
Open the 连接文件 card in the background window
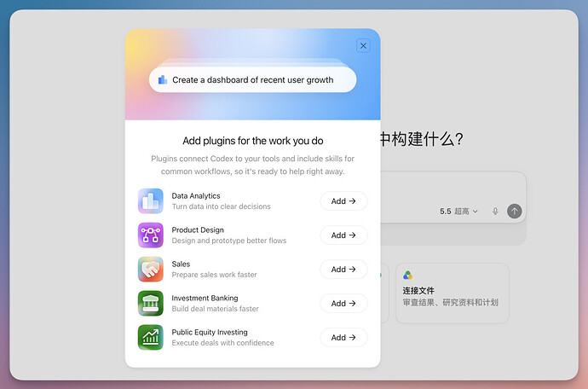click(x=453, y=293)
